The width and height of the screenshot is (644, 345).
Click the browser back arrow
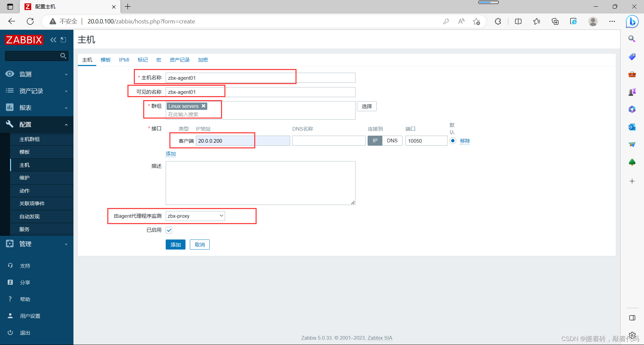pyautogui.click(x=12, y=21)
